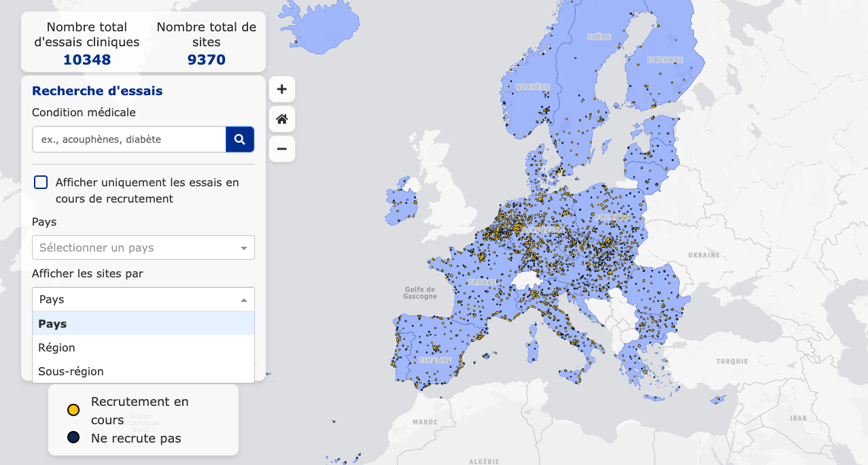Click the IRAK label on map
Viewport: 868px width, 465px height.
coord(799,418)
